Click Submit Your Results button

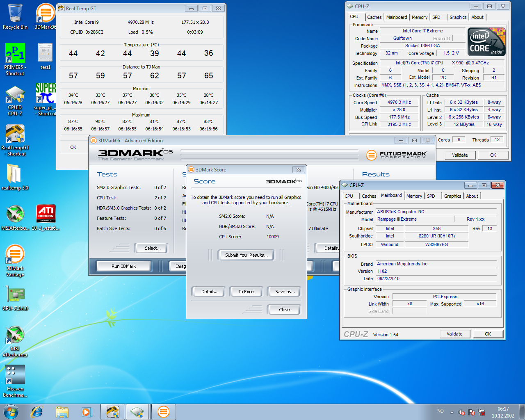point(247,255)
